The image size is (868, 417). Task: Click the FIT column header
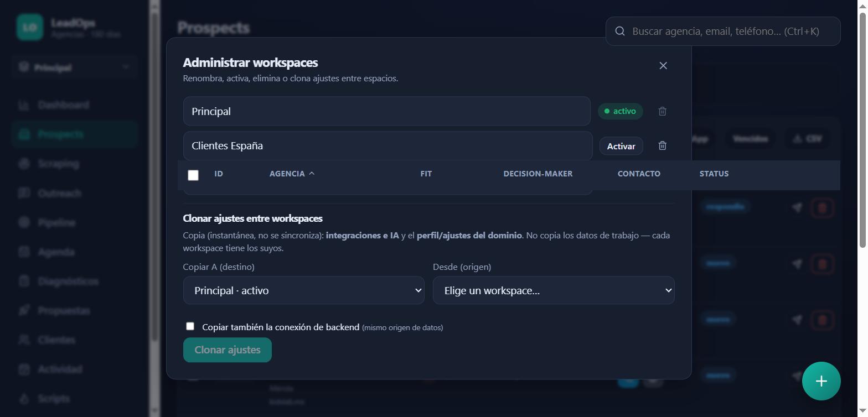pos(426,174)
